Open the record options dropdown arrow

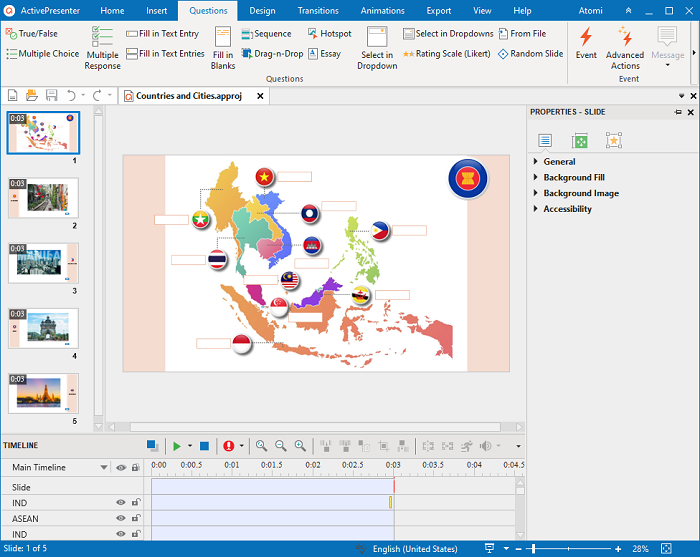(x=242, y=446)
